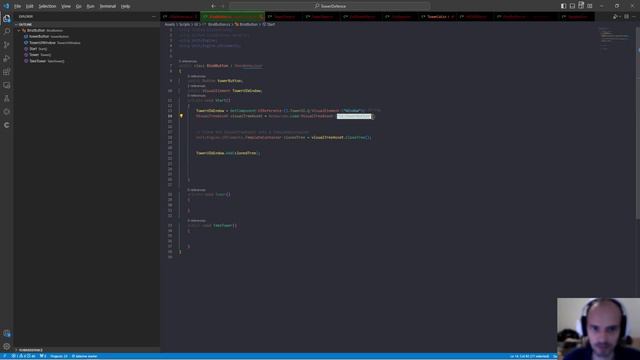Viewport: 640px width, 360px height.
Task: Open the Search view in activity bar
Action: coord(7,31)
